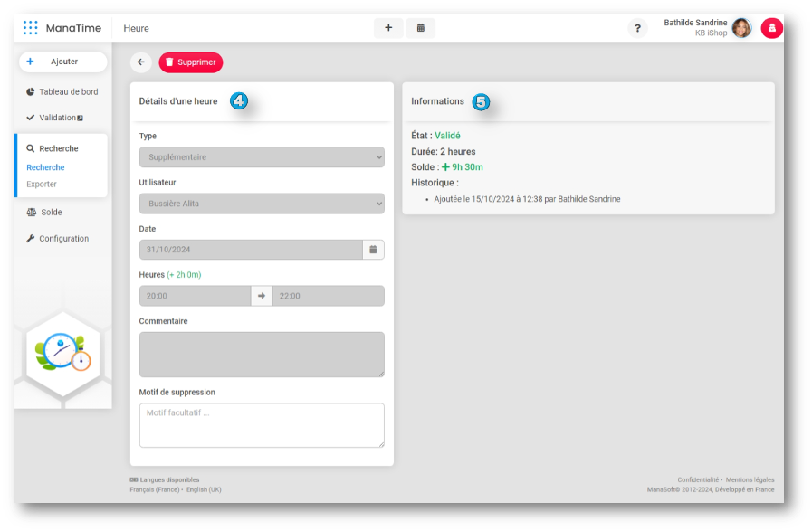Expand the Type dropdown

(262, 157)
